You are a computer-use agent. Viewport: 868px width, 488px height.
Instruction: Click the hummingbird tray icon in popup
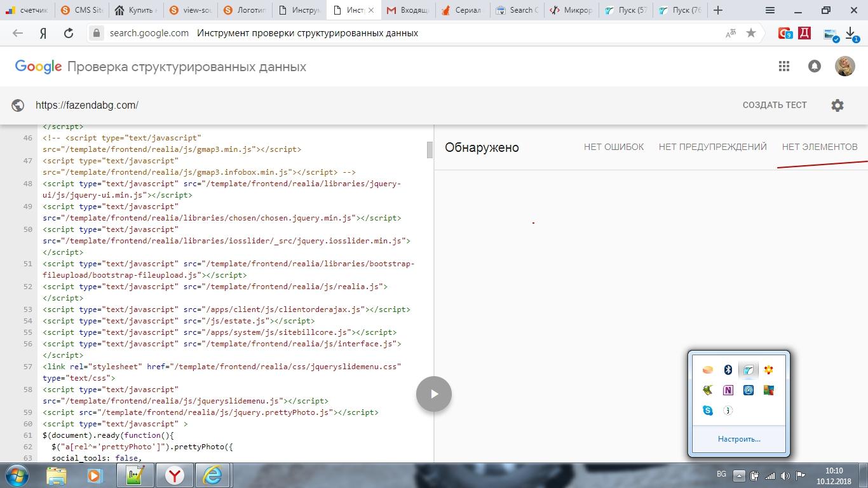[x=749, y=370]
